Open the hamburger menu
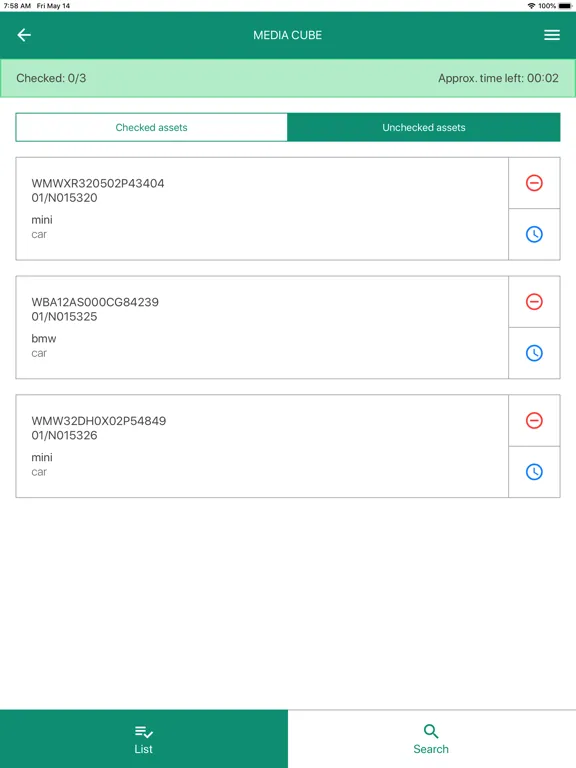This screenshot has width=576, height=768. [552, 35]
